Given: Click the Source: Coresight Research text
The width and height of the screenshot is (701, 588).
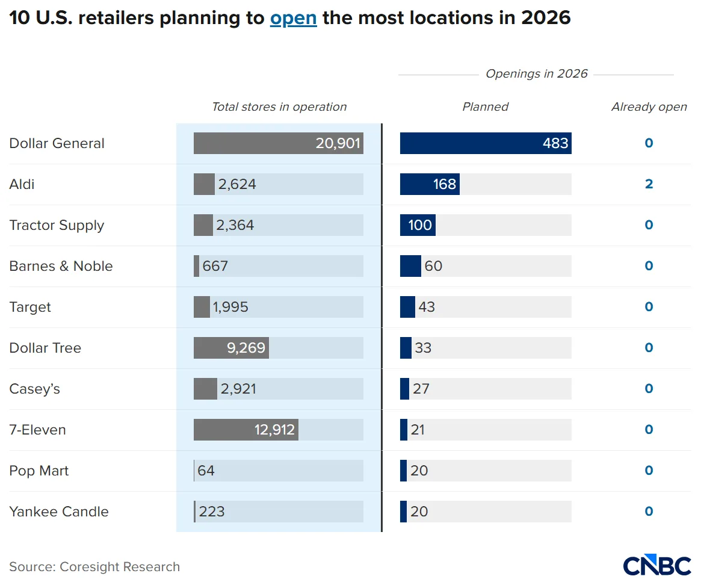Looking at the screenshot, I should pyautogui.click(x=94, y=566).
